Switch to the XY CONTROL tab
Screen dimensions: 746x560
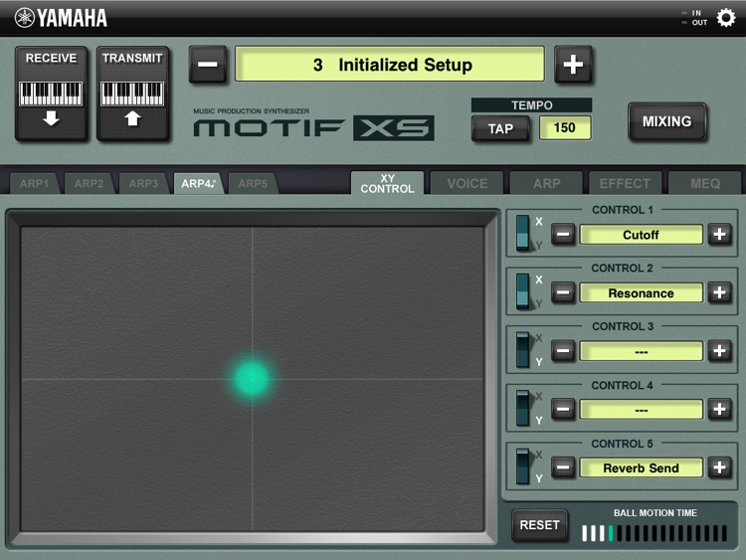click(x=387, y=183)
